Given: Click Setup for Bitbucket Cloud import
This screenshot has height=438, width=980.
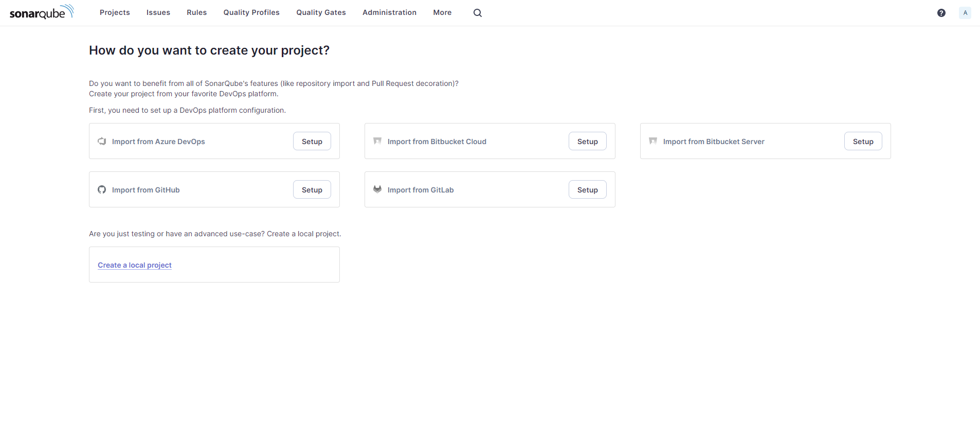Looking at the screenshot, I should pyautogui.click(x=588, y=142).
